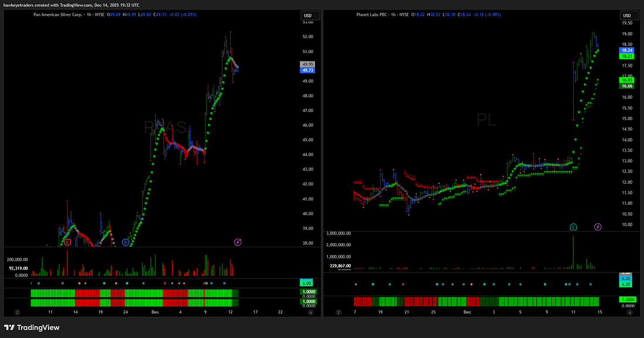Click the 52.00 price axis value on PAAS
Image resolution: width=644 pixels, height=338 pixels.
click(x=307, y=36)
